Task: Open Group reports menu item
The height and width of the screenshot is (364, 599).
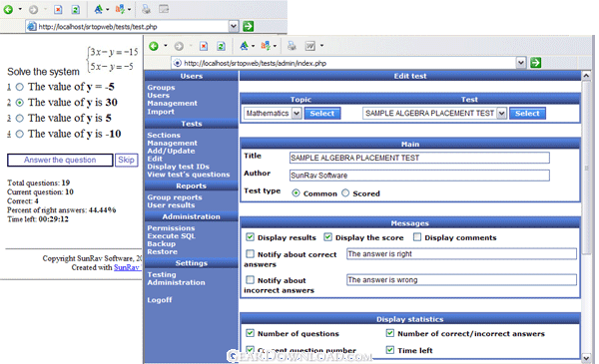Action: click(x=175, y=197)
